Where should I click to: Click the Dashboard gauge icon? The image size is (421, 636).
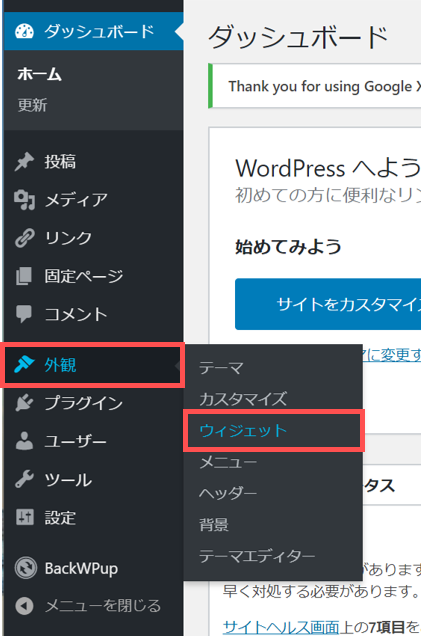click(24, 31)
